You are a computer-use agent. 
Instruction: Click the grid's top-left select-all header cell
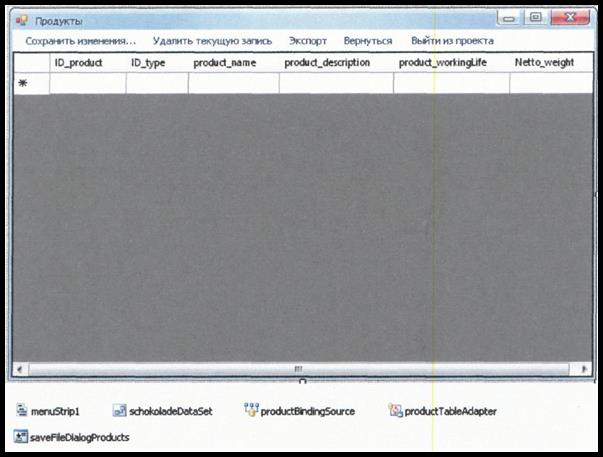[32, 63]
